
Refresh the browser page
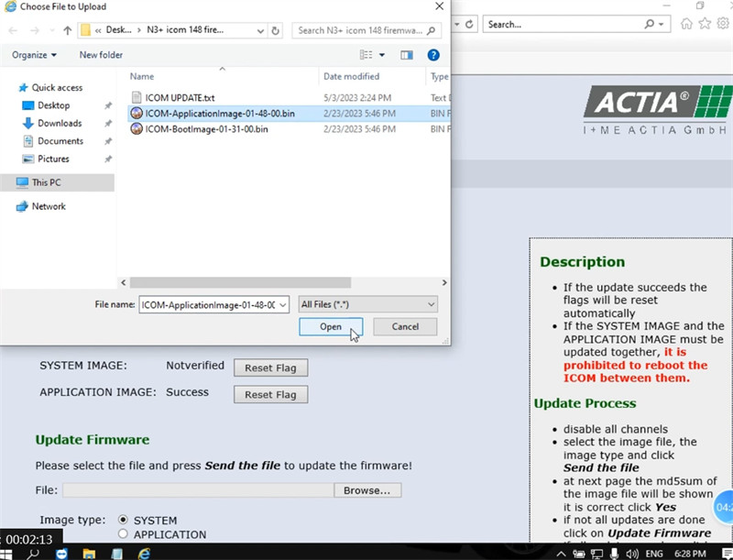click(x=469, y=24)
